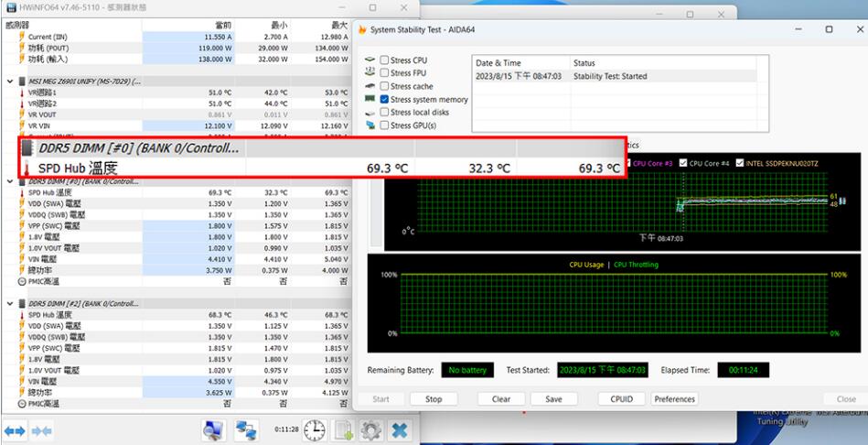Click the No battery status field
This screenshot has height=445, width=868.
[467, 370]
